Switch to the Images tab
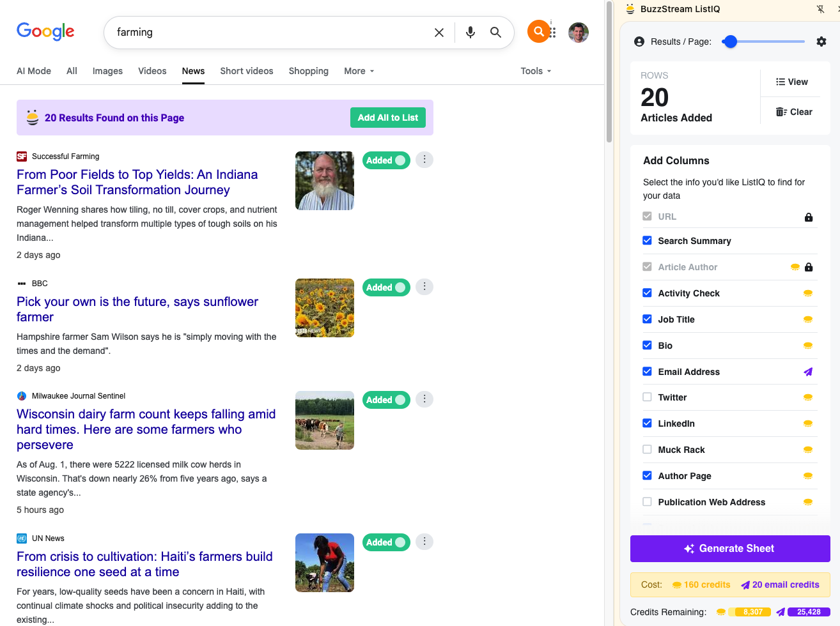This screenshot has width=840, height=626. [107, 71]
